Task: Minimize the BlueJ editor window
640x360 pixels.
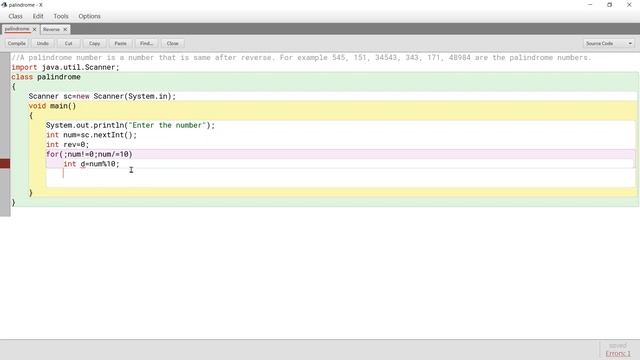Action: [590, 5]
